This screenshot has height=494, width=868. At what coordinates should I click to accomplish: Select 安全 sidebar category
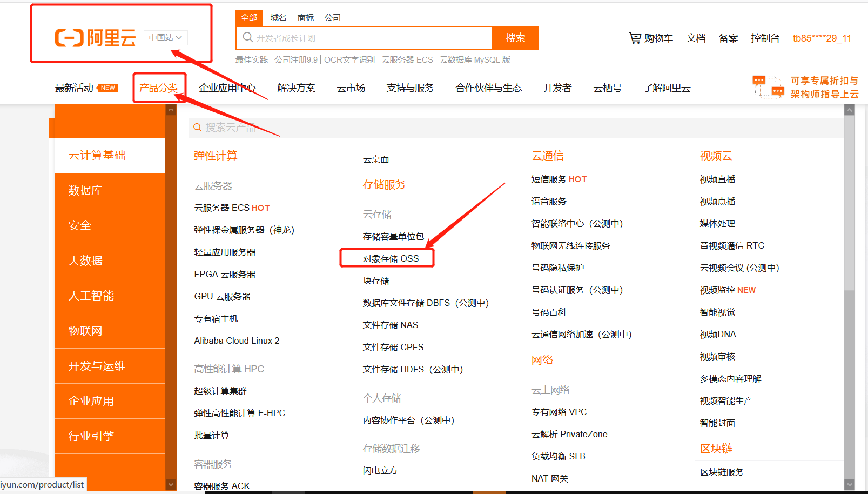110,225
